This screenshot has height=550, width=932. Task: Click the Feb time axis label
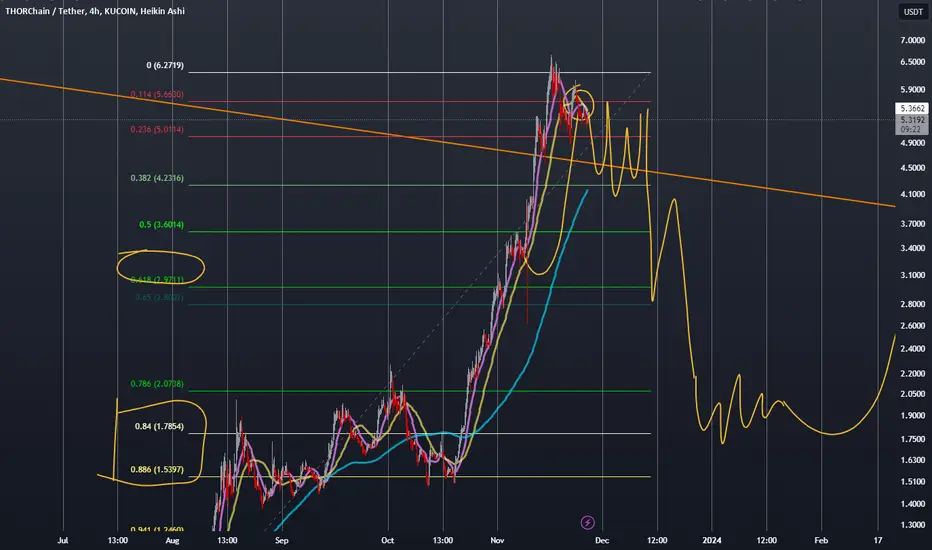coord(821,540)
